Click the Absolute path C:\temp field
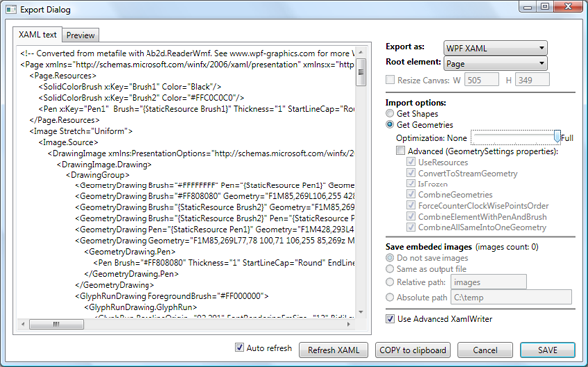Screen dimensions: 588x367 point(511,297)
